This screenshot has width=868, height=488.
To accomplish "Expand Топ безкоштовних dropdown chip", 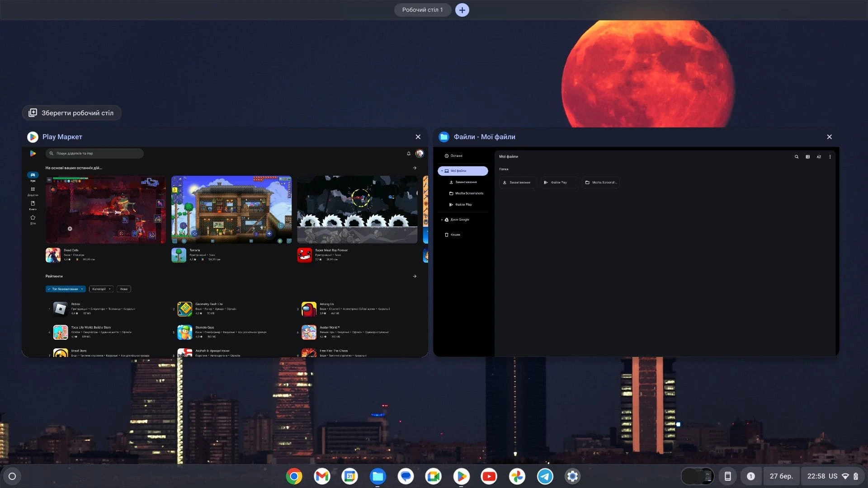I will [66, 289].
